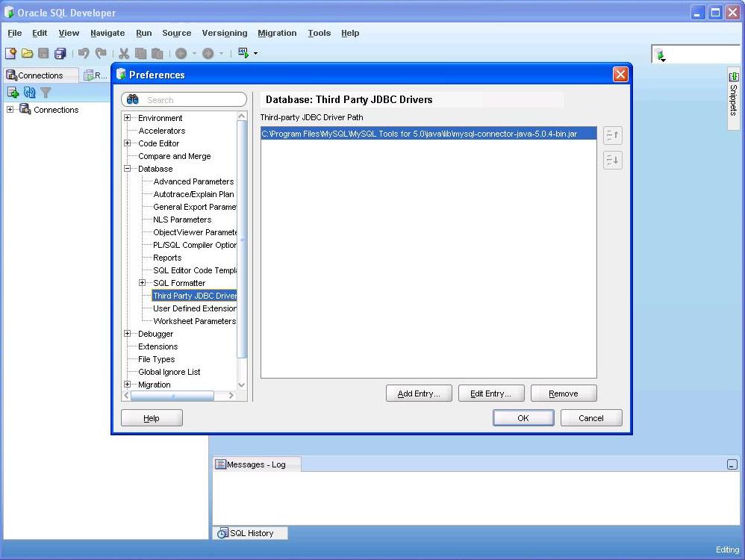Click the Filter connections funnel icon
This screenshot has height=560, width=745.
tap(45, 93)
